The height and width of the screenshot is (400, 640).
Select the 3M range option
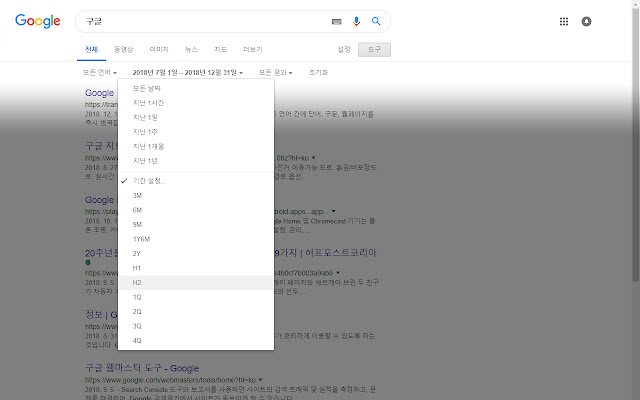point(196,196)
